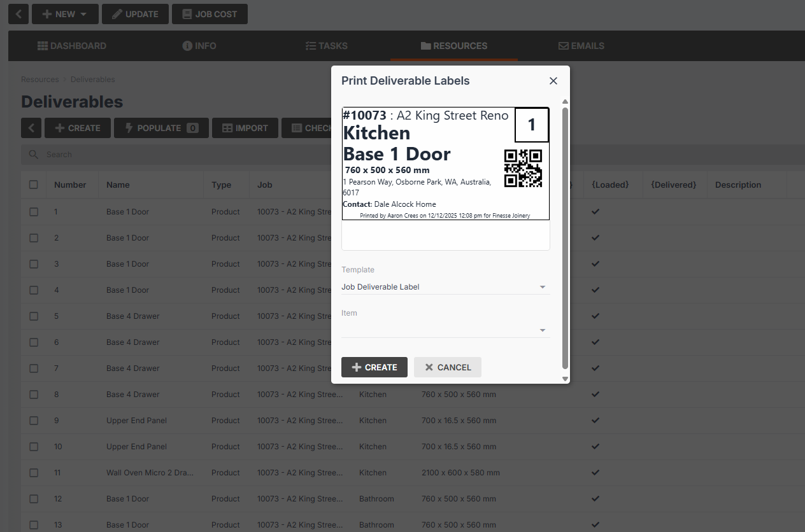Click the search magnifier icon

point(33,155)
